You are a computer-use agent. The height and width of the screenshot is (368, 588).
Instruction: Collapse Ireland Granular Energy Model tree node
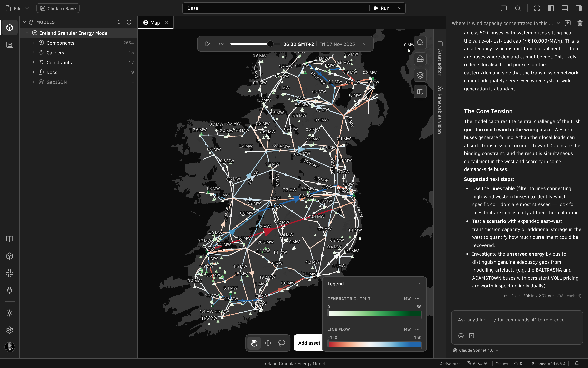tap(27, 33)
